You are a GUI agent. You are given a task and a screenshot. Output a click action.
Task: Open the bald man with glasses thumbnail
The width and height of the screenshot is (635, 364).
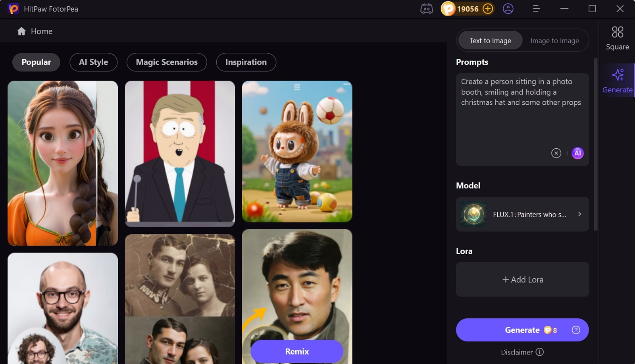click(63, 308)
